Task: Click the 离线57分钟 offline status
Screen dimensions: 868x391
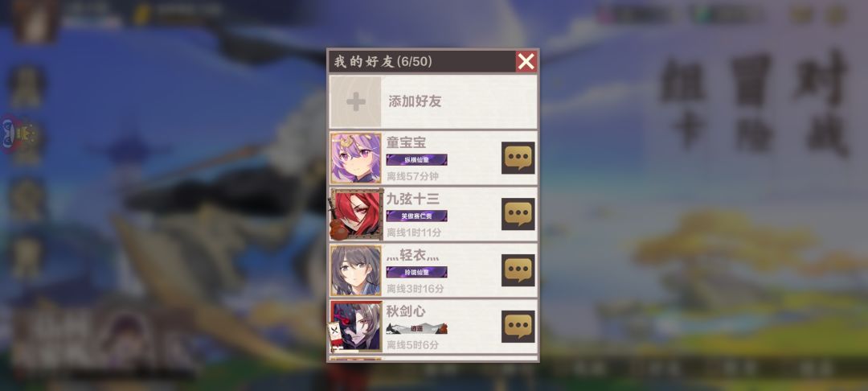Action: pyautogui.click(x=412, y=177)
